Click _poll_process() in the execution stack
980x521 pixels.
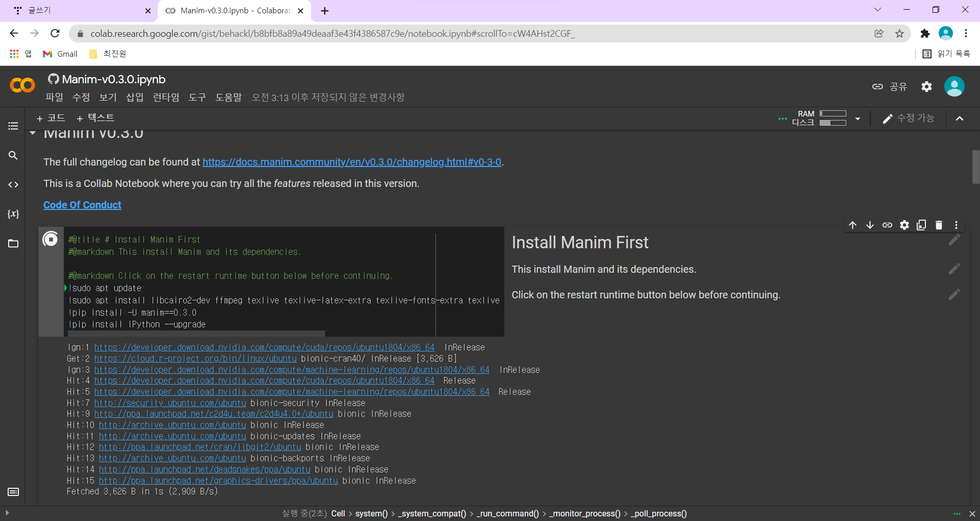(658, 514)
